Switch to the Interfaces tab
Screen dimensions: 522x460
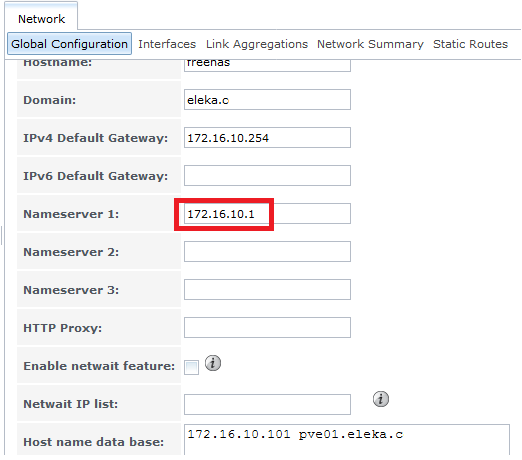click(167, 44)
